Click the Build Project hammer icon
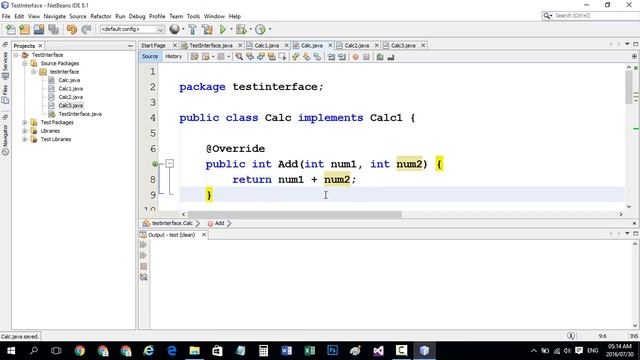The height and width of the screenshot is (360, 640). (x=193, y=29)
